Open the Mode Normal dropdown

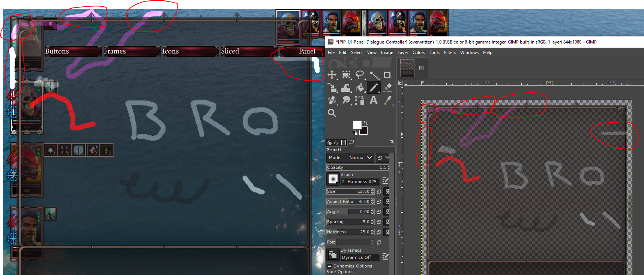point(350,158)
